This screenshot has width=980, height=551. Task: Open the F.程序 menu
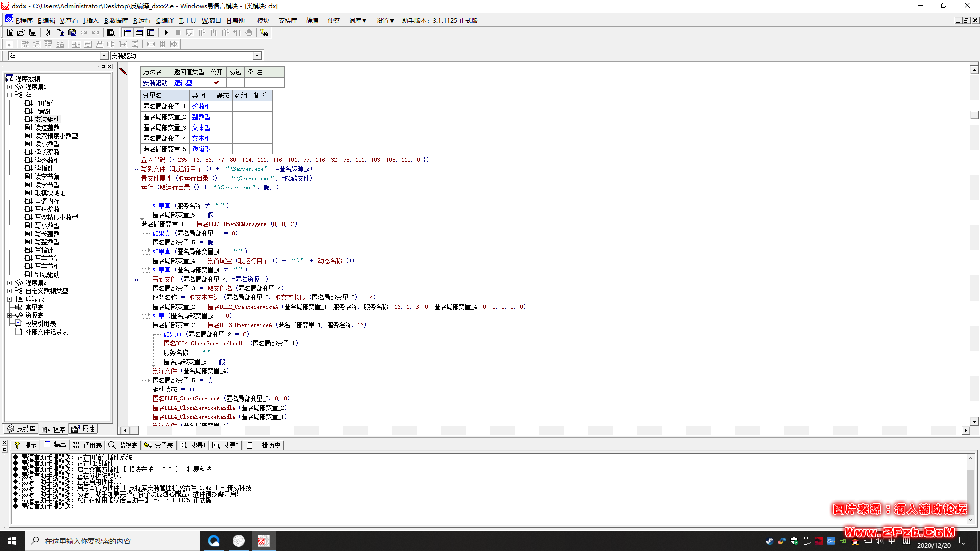click(x=24, y=21)
